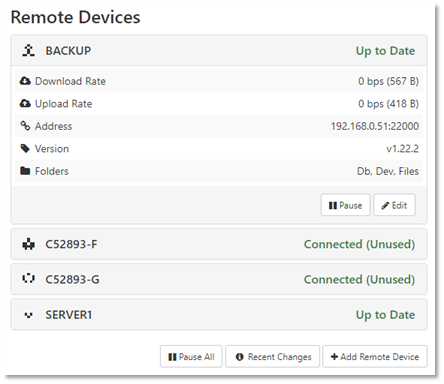The height and width of the screenshot is (384, 444).
Task: Click the Remote Devices heading
Action: click(x=76, y=17)
